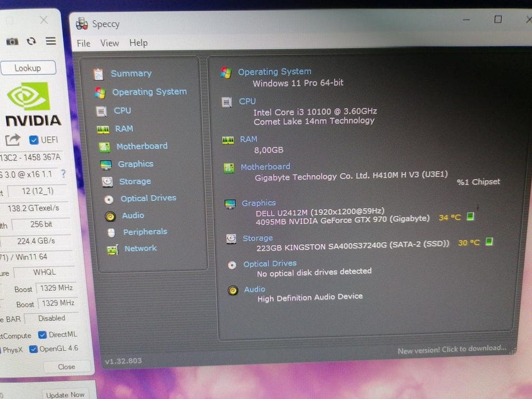This screenshot has width=532, height=399.
Task: Click the green SSD temperature indicator at 30 °C
Action: coord(489,241)
